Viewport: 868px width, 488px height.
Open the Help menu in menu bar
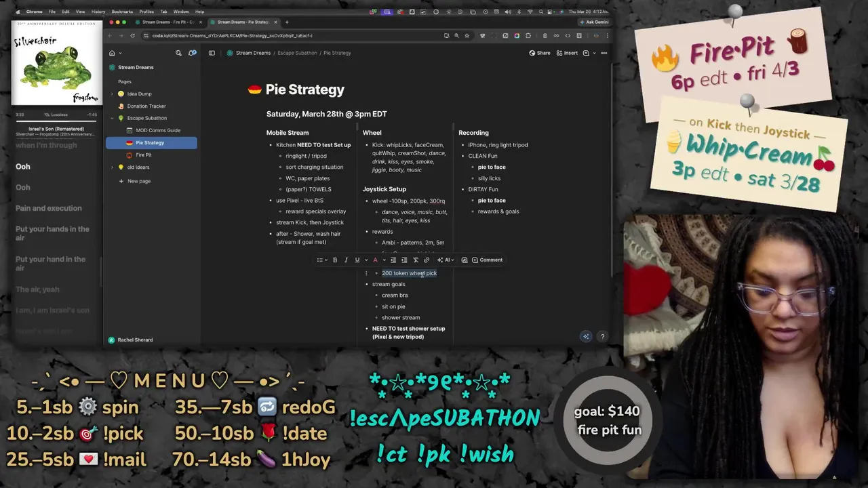point(199,12)
